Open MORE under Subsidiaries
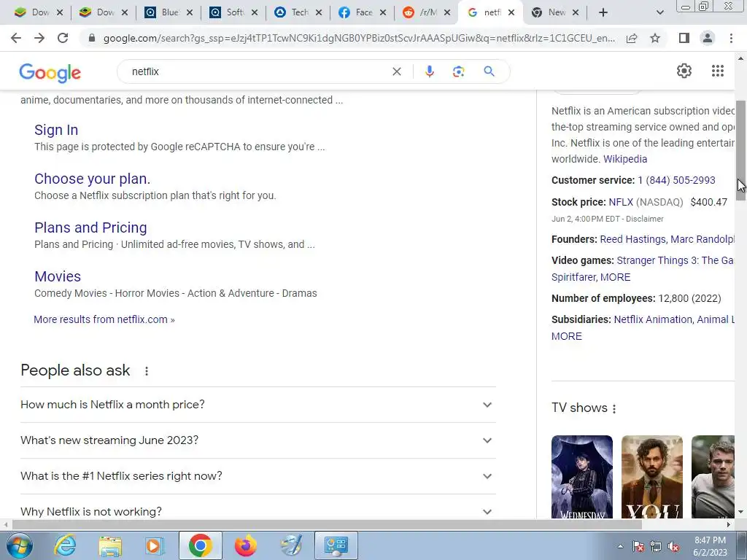 (x=566, y=336)
